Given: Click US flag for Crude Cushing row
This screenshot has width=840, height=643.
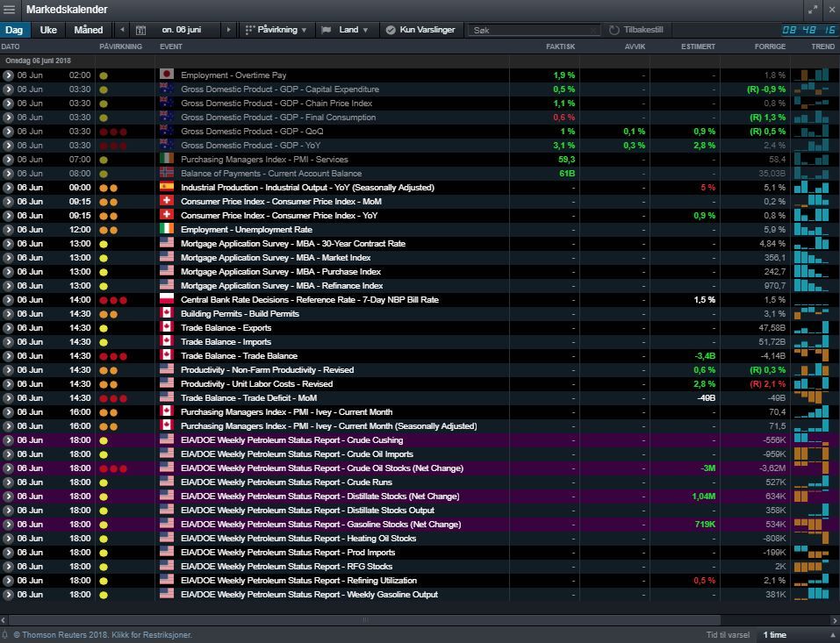Looking at the screenshot, I should [x=167, y=439].
